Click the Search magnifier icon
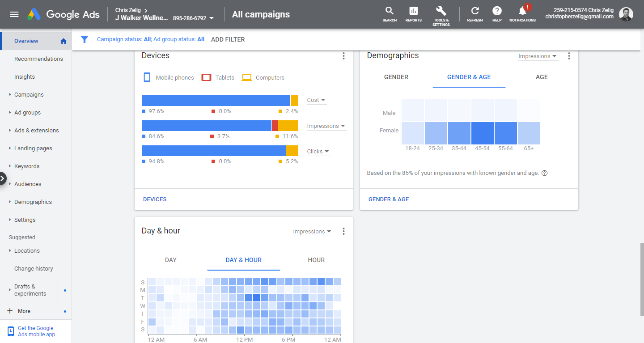The height and width of the screenshot is (343, 644). 390,11
